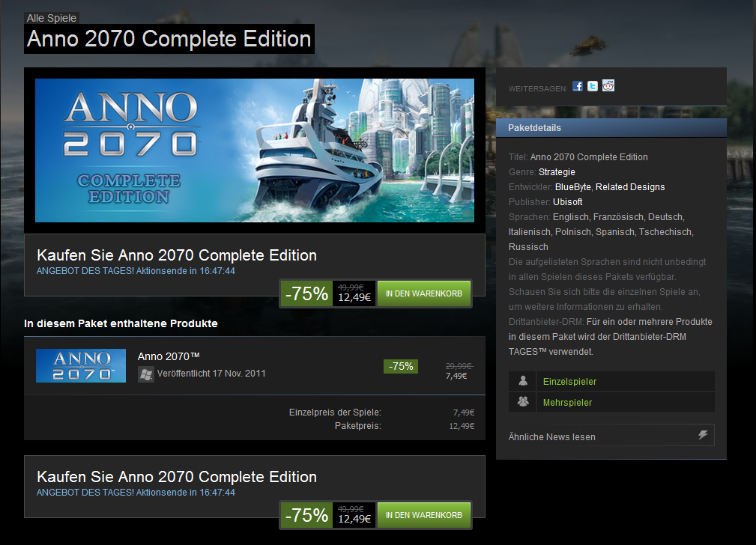The image size is (756, 545).
Task: Add to cart using bottom In den Warenkorb button
Action: click(424, 515)
